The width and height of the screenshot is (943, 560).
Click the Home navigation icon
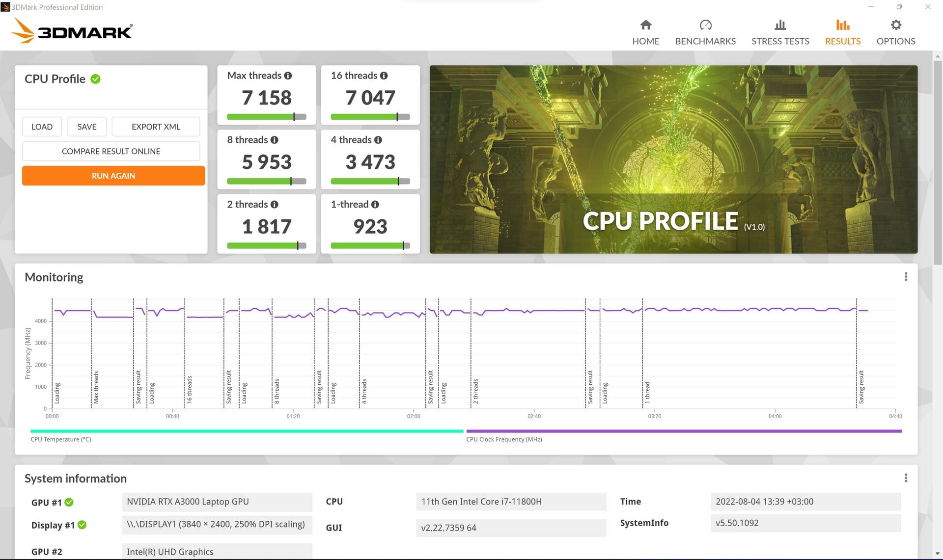(645, 25)
